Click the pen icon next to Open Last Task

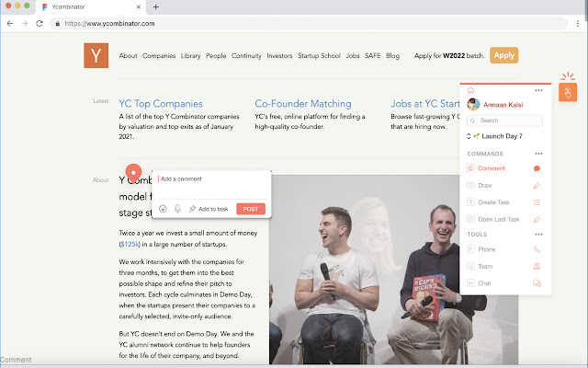pos(537,219)
